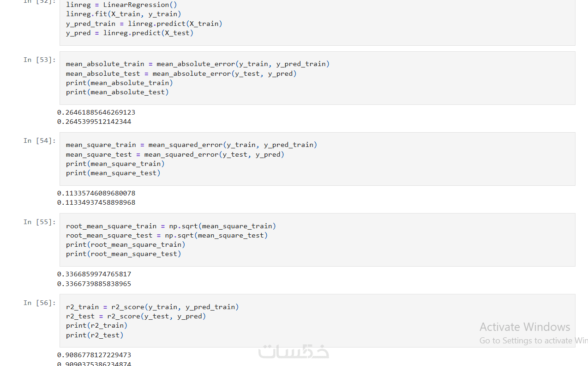Click the r2_train = r2_score line
The height and width of the screenshot is (366, 588).
(152, 307)
